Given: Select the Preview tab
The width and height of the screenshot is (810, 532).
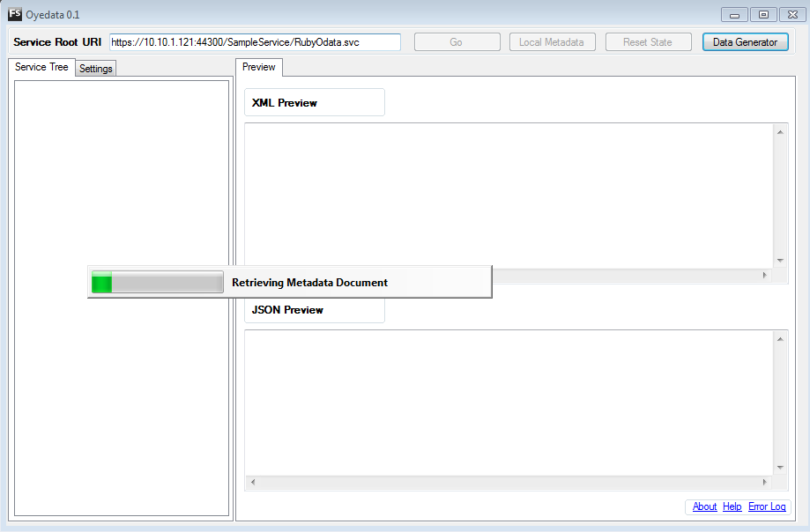Looking at the screenshot, I should point(259,67).
